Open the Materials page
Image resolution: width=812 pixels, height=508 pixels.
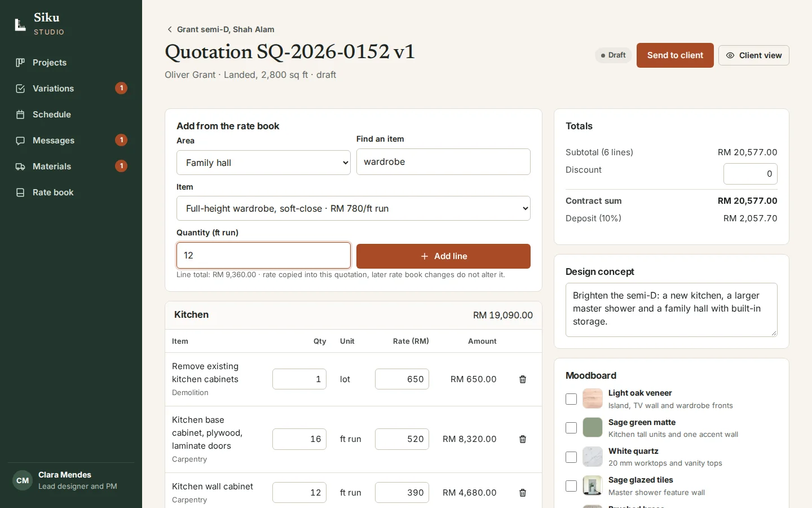click(71, 167)
